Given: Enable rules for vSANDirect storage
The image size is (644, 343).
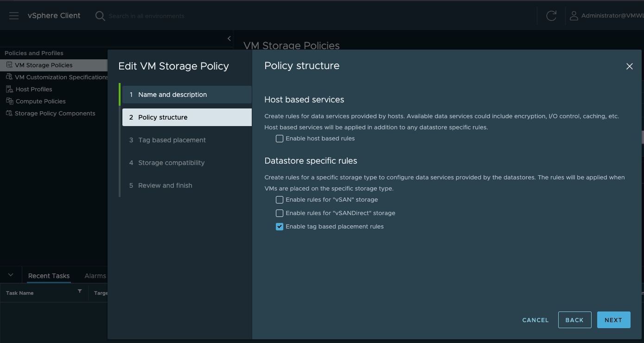Looking at the screenshot, I should tap(280, 213).
